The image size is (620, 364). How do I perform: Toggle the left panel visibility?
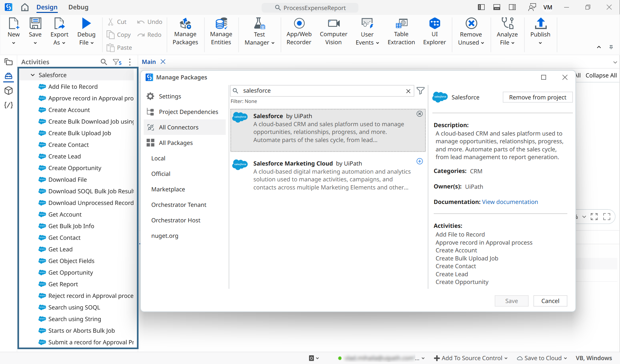(481, 7)
